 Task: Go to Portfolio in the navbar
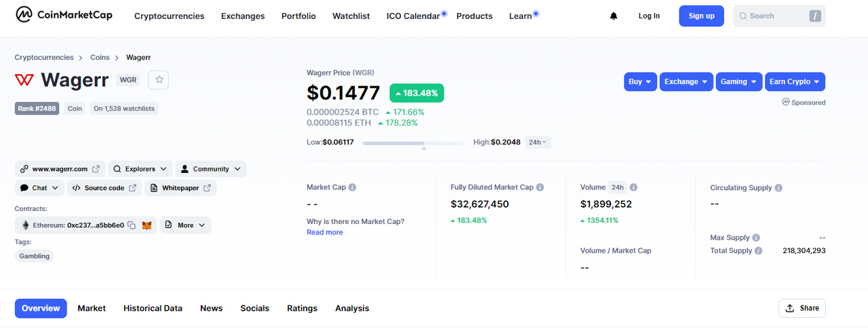tap(298, 16)
